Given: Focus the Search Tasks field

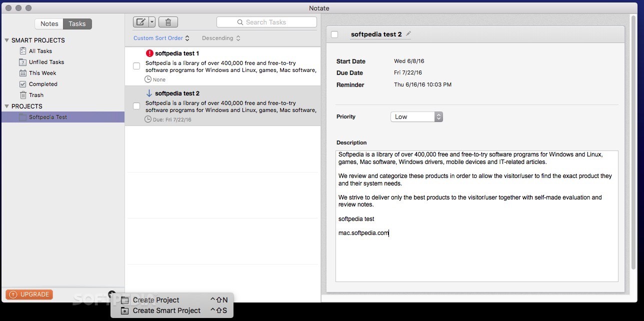Looking at the screenshot, I should point(266,22).
